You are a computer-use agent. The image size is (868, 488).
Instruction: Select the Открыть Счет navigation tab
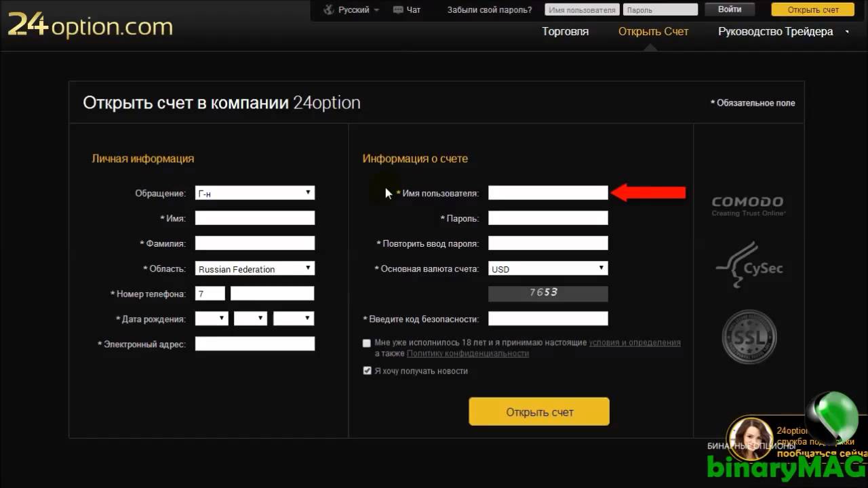click(653, 32)
